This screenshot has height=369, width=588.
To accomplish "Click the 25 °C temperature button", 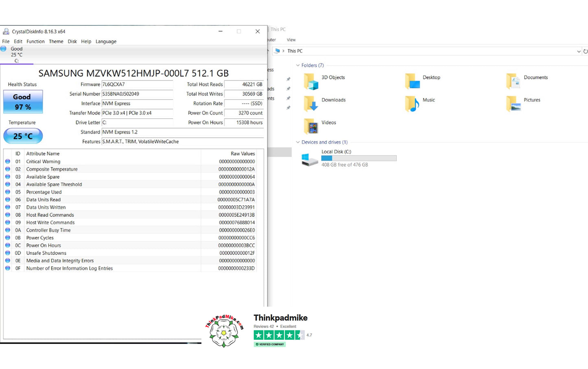I will pos(23,136).
